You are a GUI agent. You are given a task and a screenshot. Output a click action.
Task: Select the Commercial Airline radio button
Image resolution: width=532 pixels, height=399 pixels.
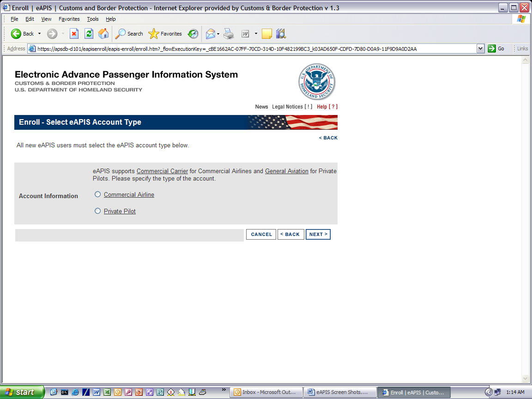coord(98,194)
